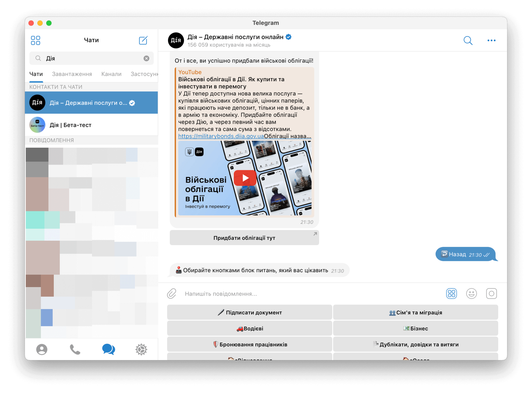Switch to the Calls section
Image resolution: width=532 pixels, height=393 pixels.
point(75,349)
